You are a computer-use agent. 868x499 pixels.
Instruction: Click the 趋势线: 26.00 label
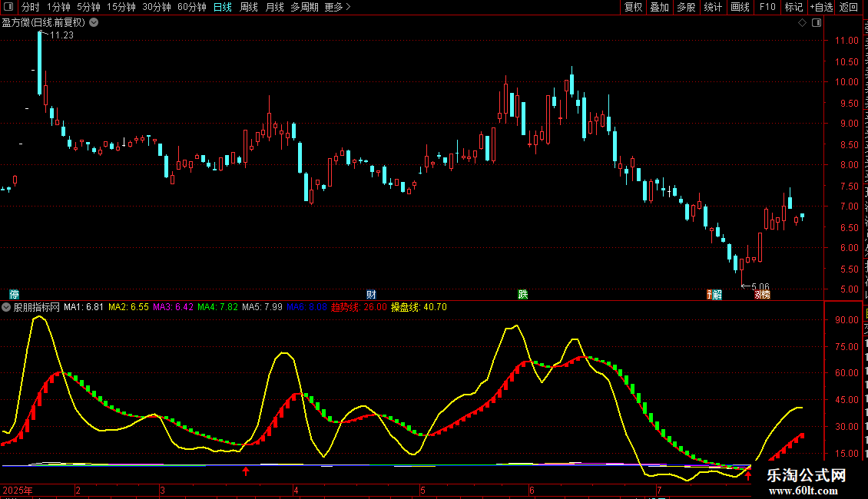tap(359, 307)
